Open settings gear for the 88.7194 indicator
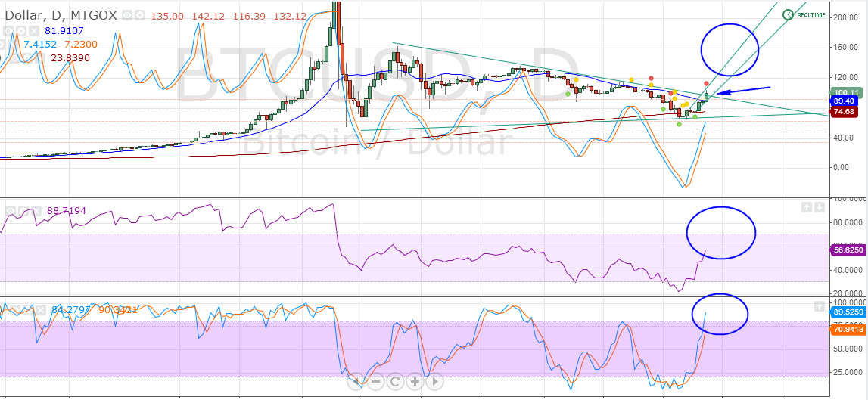Screen dimensions: 868x400 point(23,211)
